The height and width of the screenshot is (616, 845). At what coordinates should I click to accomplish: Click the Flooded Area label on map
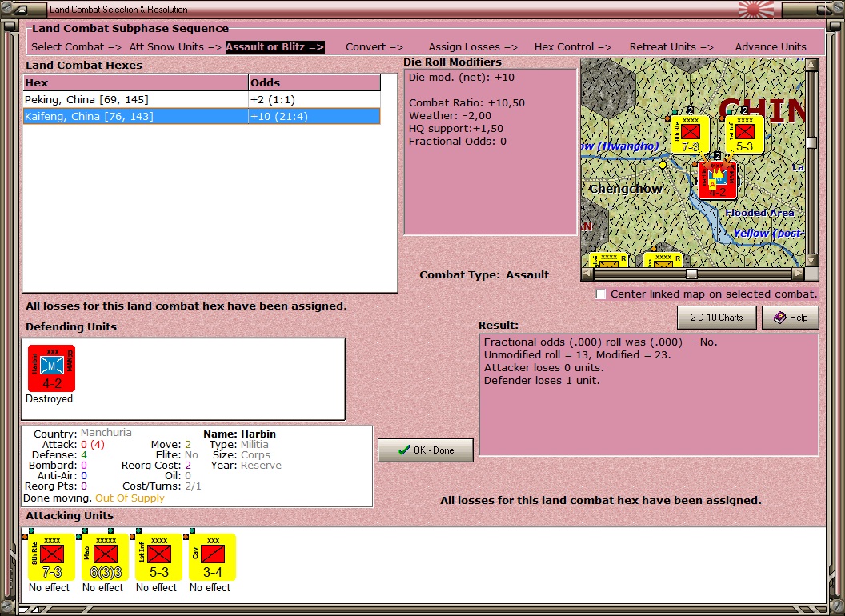[x=759, y=213]
